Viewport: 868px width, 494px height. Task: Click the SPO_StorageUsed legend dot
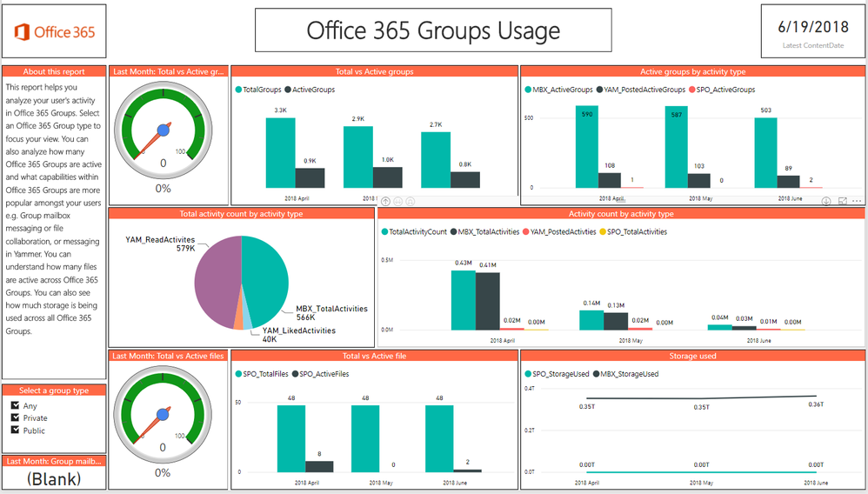[x=528, y=374]
